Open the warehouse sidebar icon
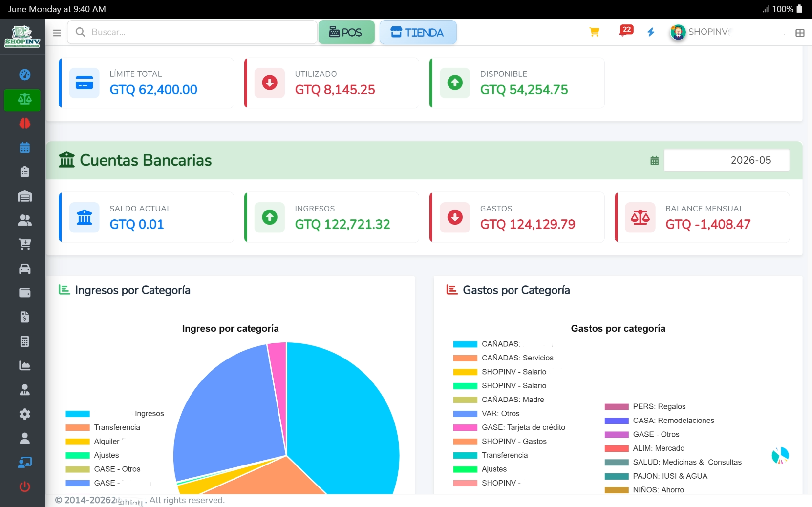This screenshot has height=507, width=812. [24, 196]
